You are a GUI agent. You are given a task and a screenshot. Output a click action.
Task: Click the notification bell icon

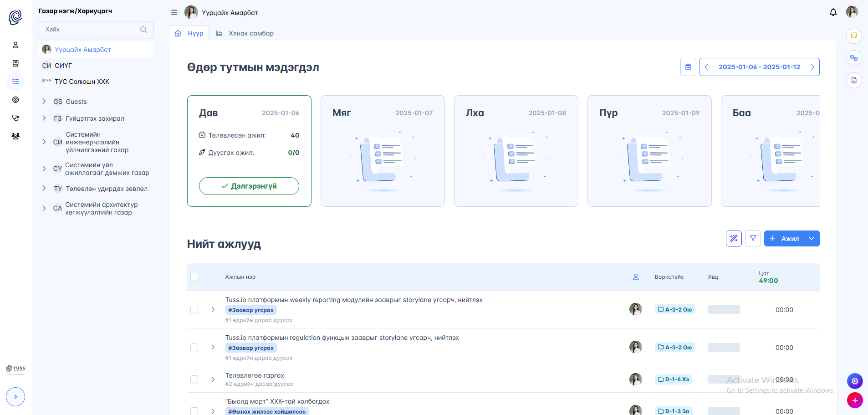click(x=833, y=12)
